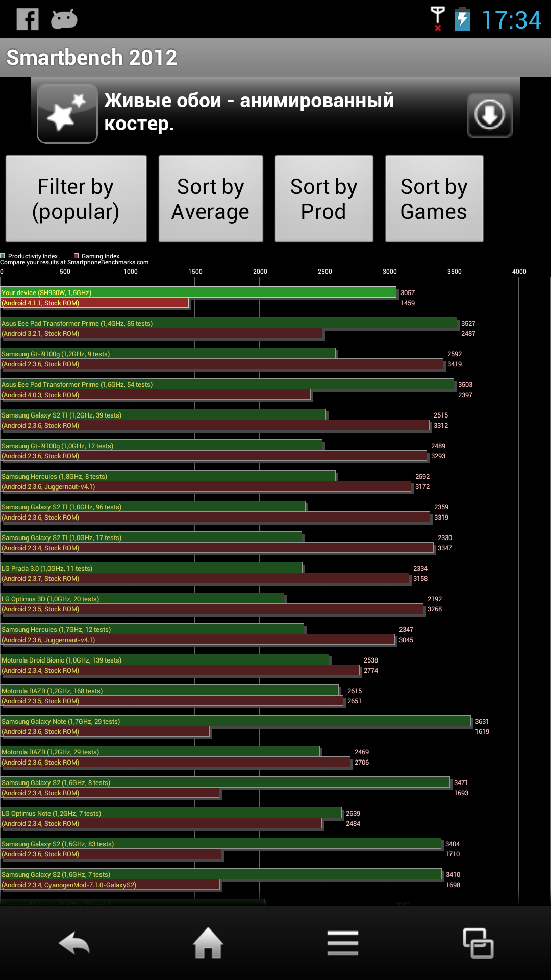
Task: Tap the CyanogenMod-7.1.0-GalaxyS2 gaming bar
Action: tap(110, 885)
